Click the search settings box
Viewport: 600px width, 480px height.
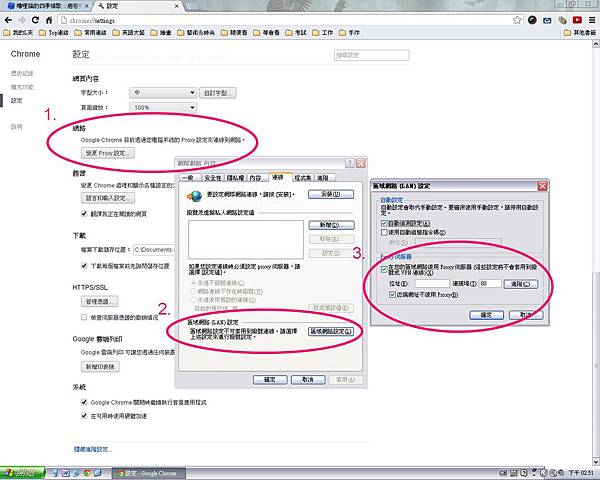[x=371, y=55]
